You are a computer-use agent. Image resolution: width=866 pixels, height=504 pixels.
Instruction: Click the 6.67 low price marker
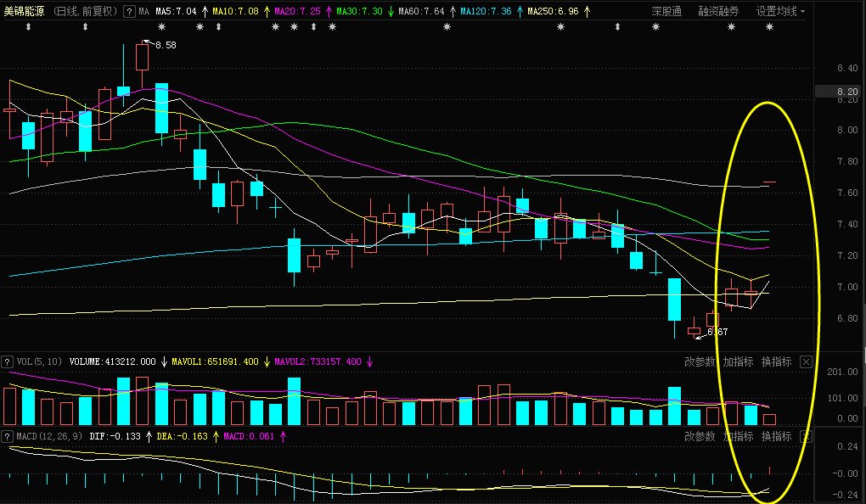point(717,332)
